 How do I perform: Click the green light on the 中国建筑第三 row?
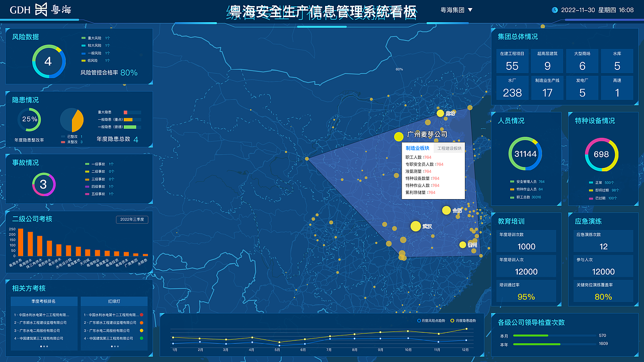(142, 338)
